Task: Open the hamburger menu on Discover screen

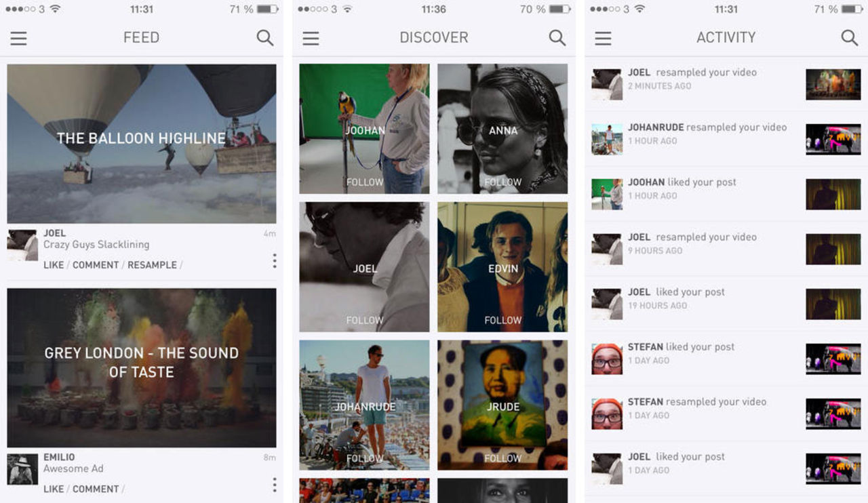Action: tap(311, 38)
